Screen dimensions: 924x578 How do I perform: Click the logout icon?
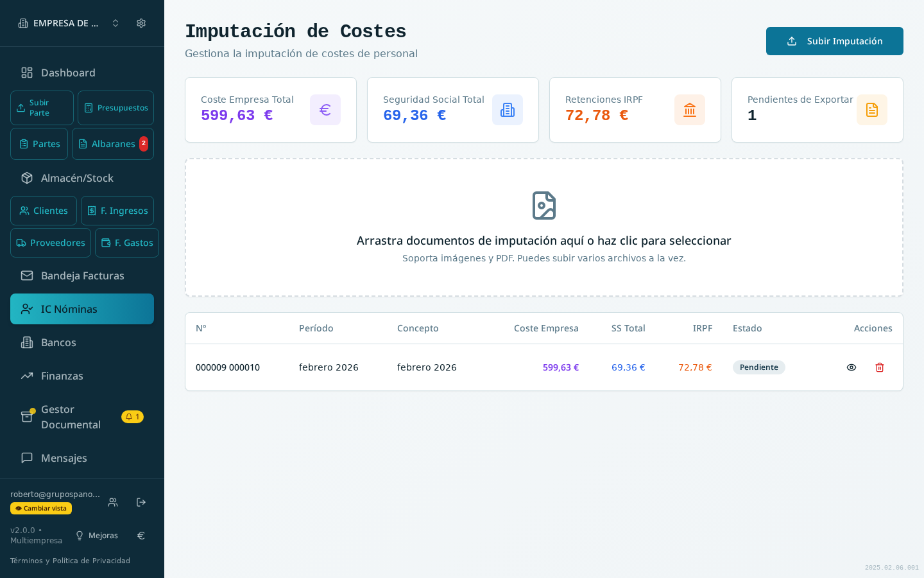click(141, 502)
